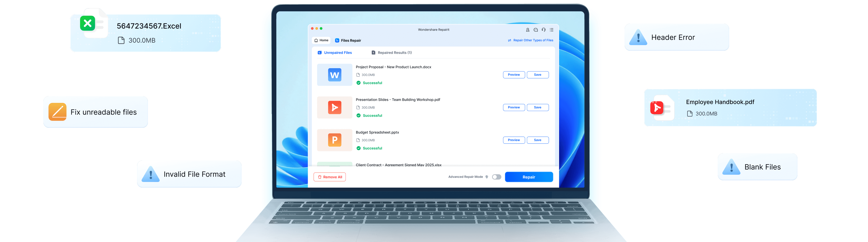Save the Project Proposal docx file
This screenshot has height=242, width=868.
(x=538, y=75)
